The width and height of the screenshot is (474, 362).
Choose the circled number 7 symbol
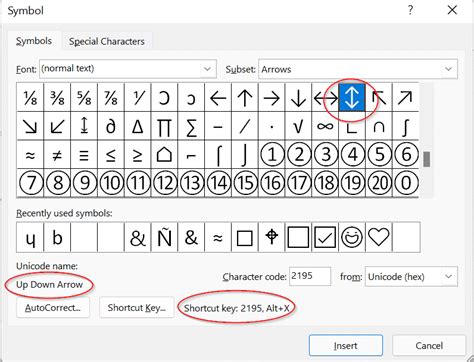point(30,183)
